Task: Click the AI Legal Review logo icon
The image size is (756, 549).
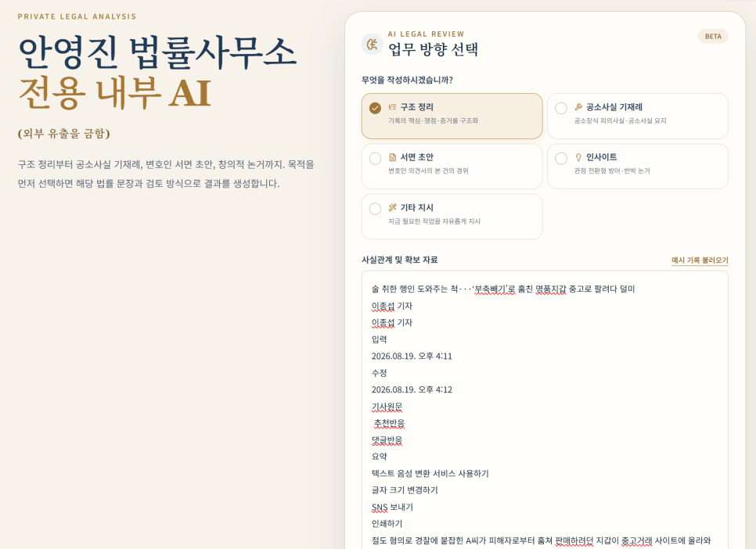Action: [x=372, y=45]
